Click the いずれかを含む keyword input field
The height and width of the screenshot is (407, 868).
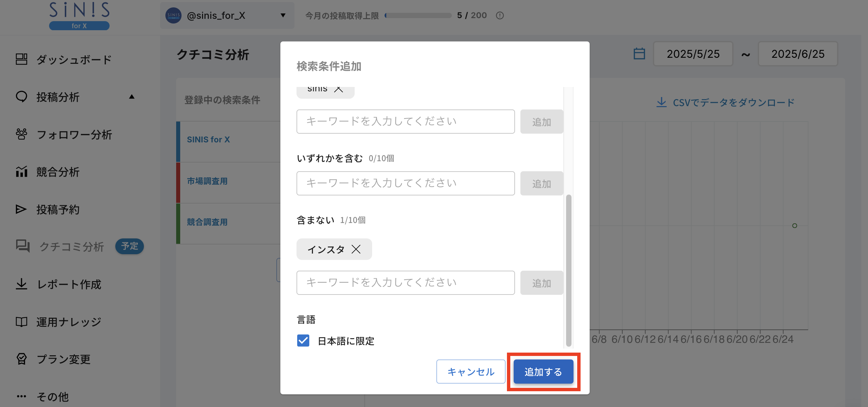[405, 183]
